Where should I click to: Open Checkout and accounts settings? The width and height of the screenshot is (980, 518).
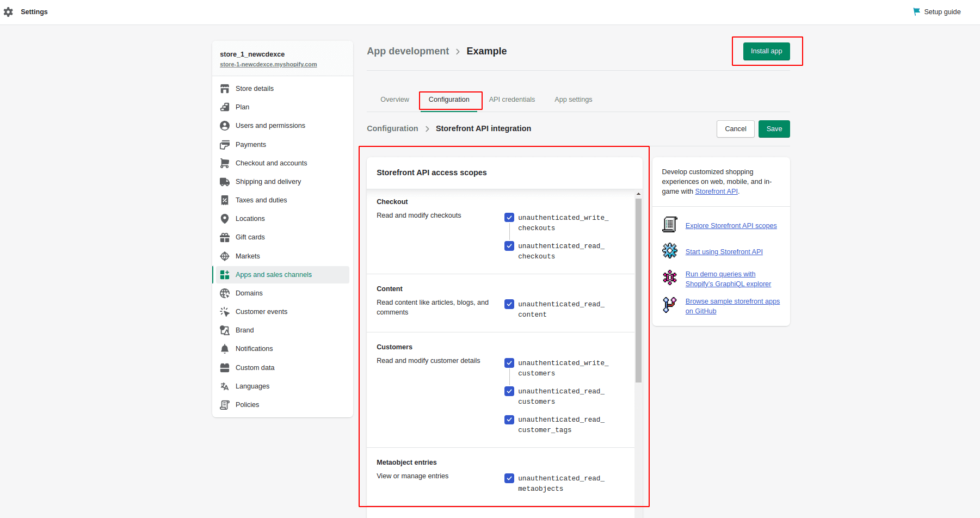pyautogui.click(x=282, y=163)
